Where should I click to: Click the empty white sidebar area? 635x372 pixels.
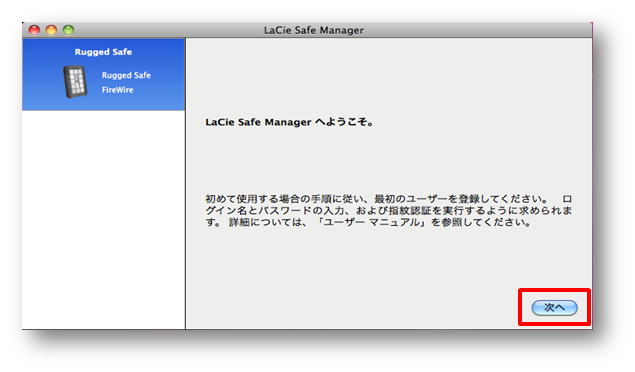tap(103, 220)
